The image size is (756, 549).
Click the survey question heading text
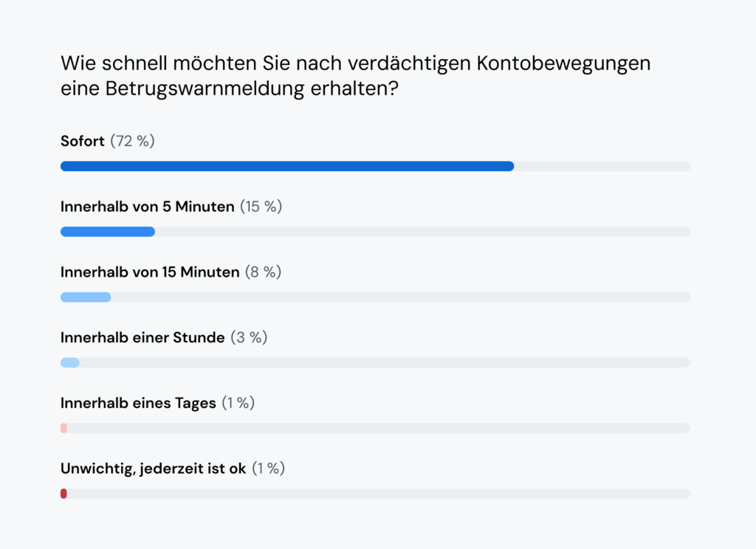coord(355,75)
